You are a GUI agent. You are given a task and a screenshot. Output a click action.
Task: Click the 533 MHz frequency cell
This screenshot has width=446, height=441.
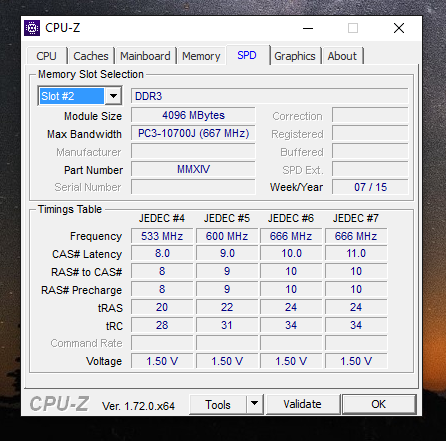pos(162,236)
